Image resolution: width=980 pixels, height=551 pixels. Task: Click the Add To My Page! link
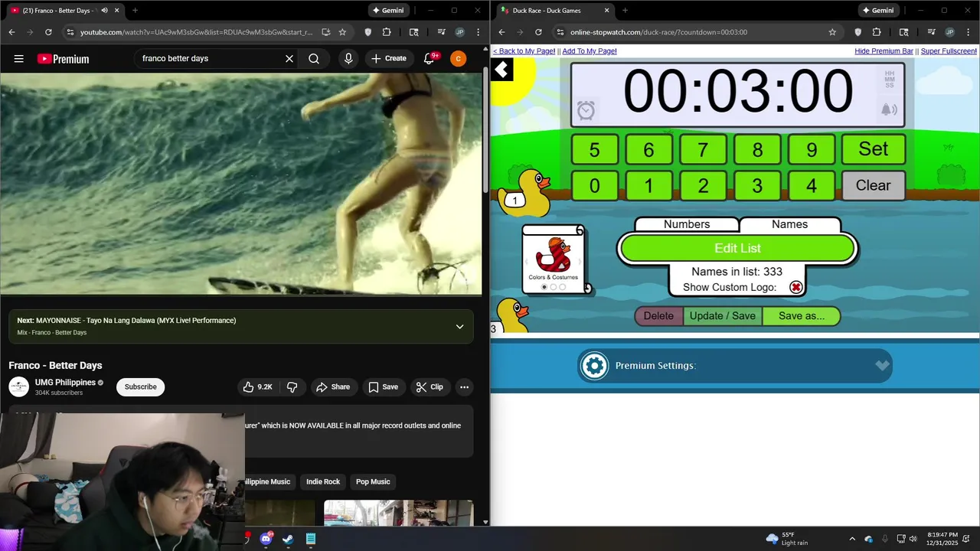tap(590, 51)
